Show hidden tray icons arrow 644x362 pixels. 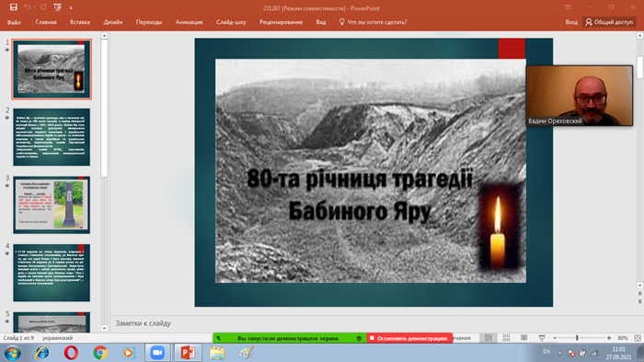(x=559, y=353)
